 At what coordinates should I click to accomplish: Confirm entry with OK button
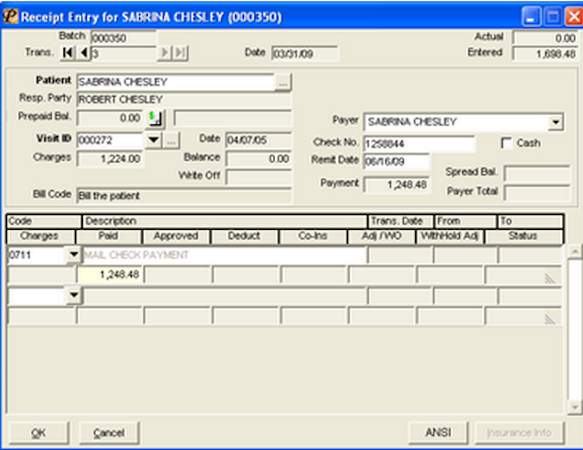[39, 433]
